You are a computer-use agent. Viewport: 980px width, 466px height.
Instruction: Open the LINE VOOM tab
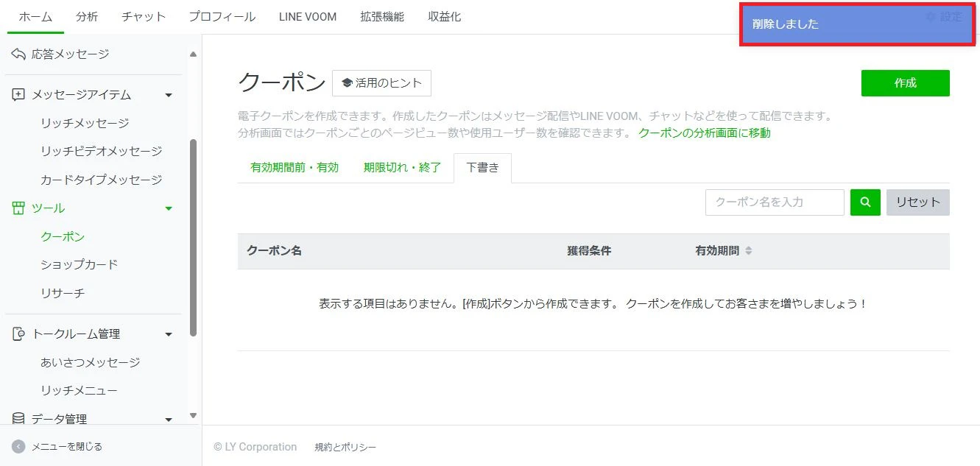(308, 16)
